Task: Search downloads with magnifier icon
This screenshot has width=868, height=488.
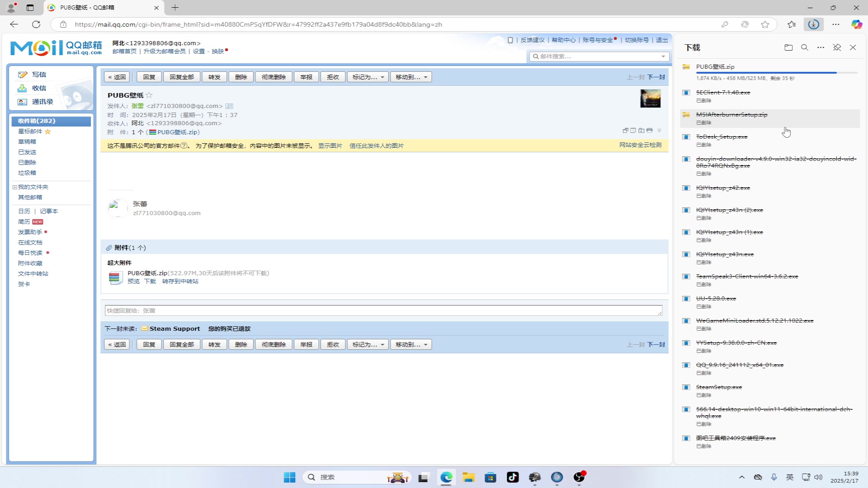Action: [x=805, y=47]
